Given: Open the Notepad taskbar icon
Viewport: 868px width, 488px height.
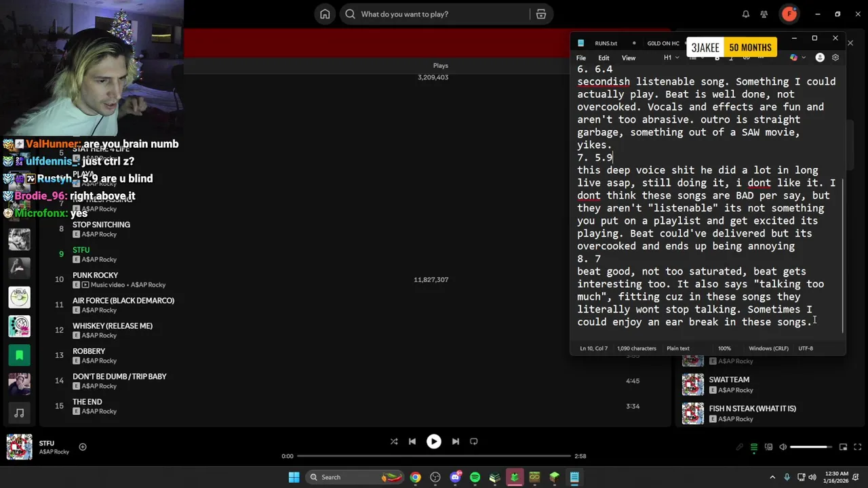Looking at the screenshot, I should [574, 477].
